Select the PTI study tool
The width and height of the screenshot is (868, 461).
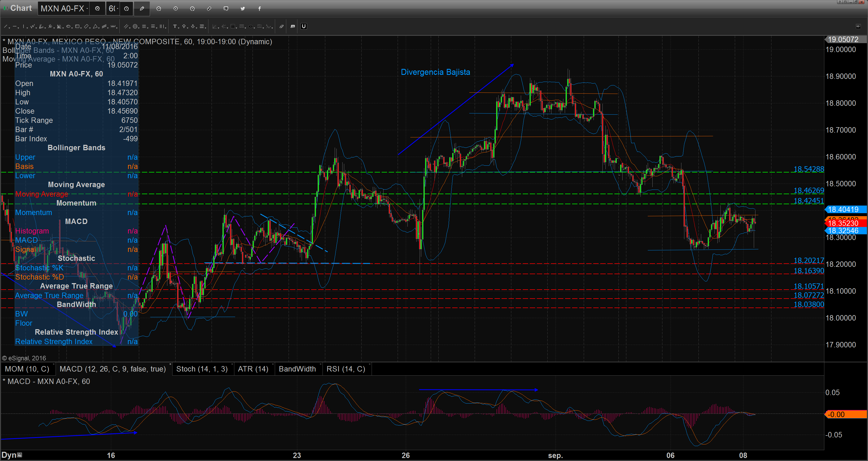[260, 26]
